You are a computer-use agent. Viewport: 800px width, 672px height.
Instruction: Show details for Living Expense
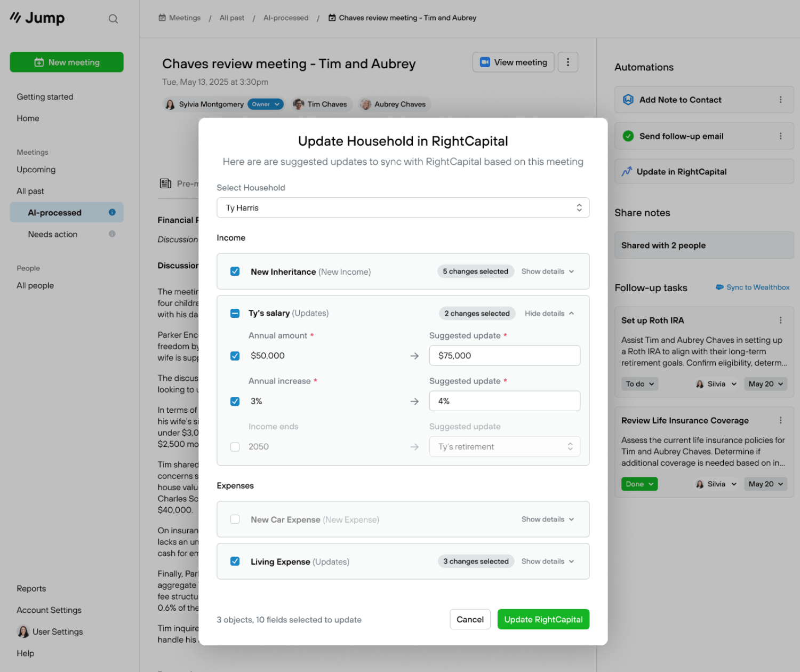[548, 561]
